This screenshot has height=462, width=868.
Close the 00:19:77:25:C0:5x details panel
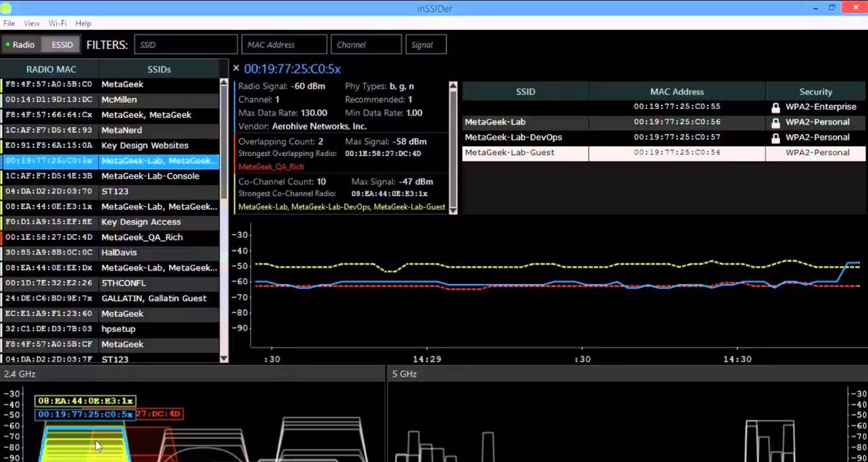[x=236, y=68]
